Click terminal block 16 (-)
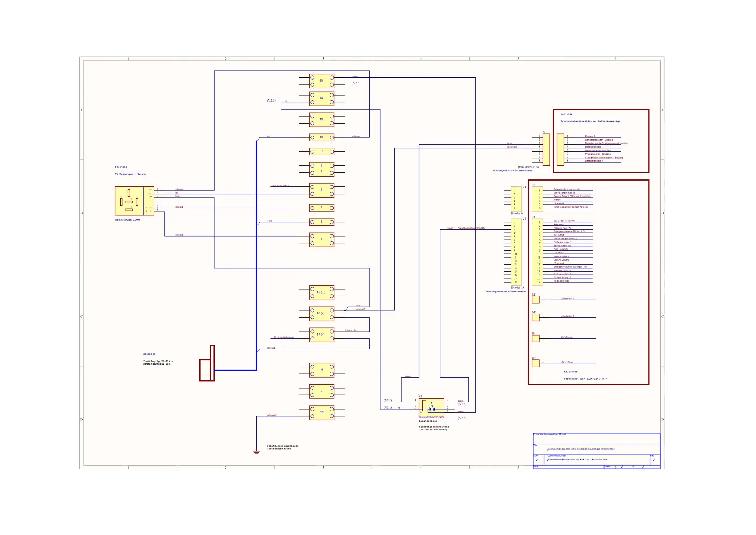Screen dimensions: 756x535 pyautogui.click(x=321, y=314)
